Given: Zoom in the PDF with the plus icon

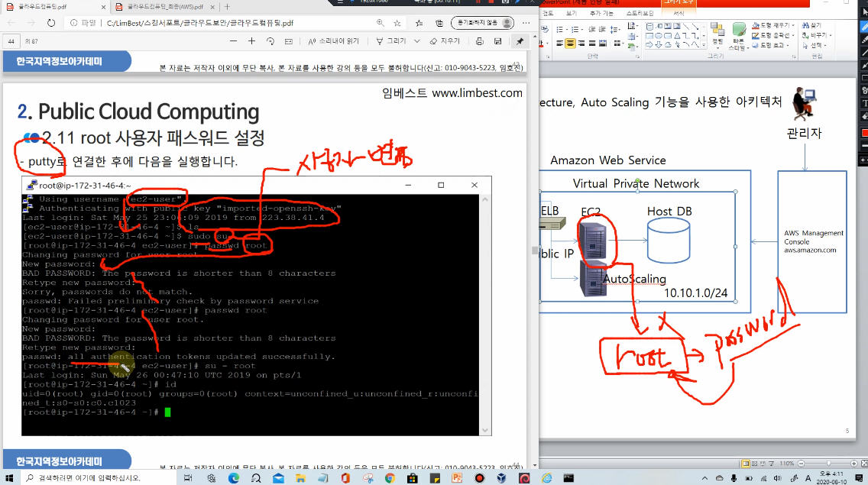Looking at the screenshot, I should [251, 41].
